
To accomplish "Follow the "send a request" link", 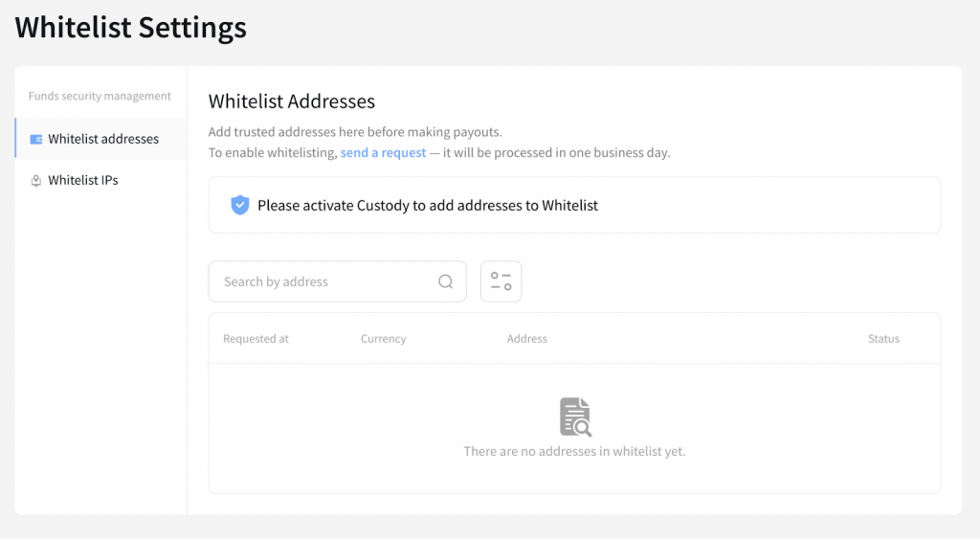I will pos(383,153).
